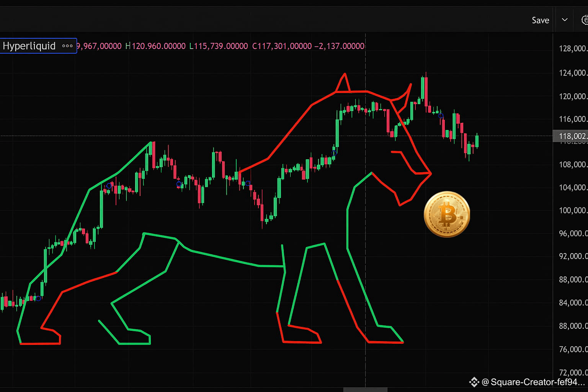Click the settings icon right of Save dropdown
This screenshot has height=392, width=588.
pyautogui.click(x=584, y=20)
